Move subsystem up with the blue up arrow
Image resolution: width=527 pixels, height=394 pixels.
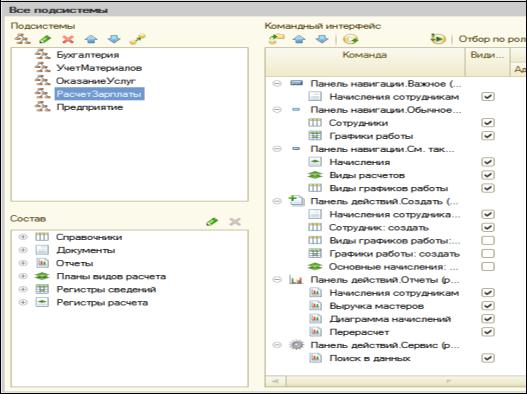click(91, 39)
